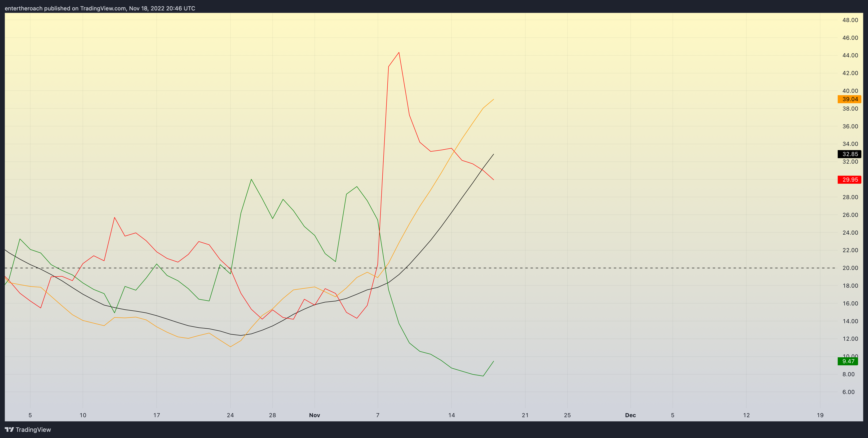Click the '12' date label after Dec
This screenshot has width=868, height=438.
click(746, 416)
